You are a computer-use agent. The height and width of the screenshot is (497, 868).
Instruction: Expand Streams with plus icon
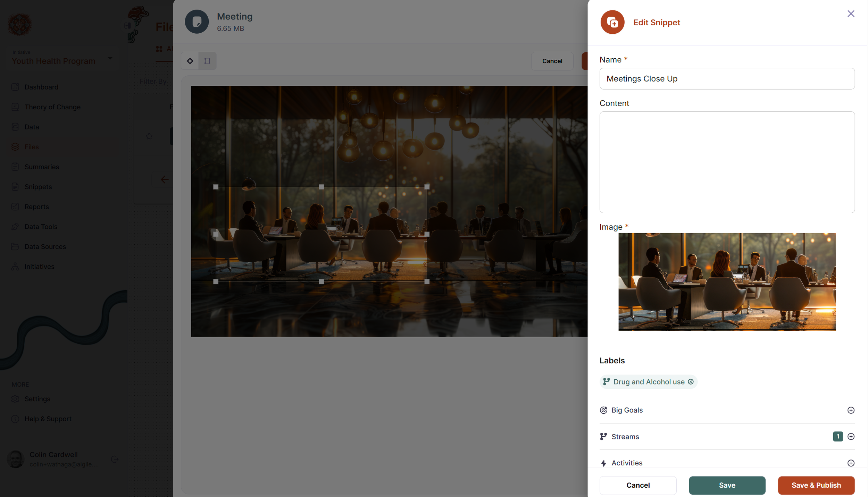[x=850, y=437]
